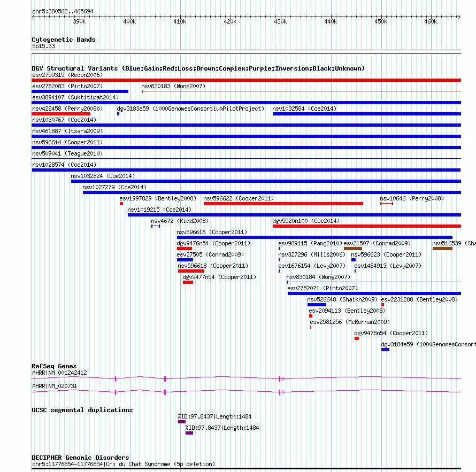Screen dimensions: 476x472
Task: Click the nsv596618 (Cooper2011) red bar
Action: [191, 271]
